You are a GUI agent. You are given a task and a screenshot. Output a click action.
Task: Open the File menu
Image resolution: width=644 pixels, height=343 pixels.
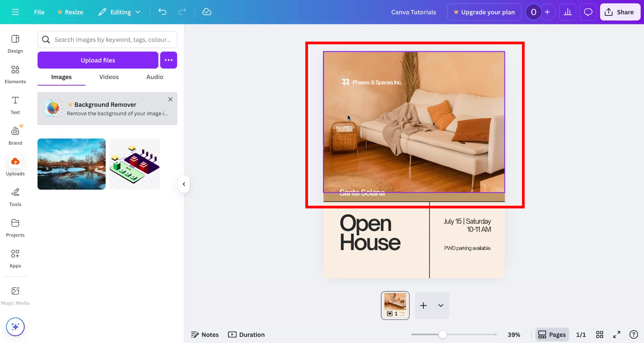click(39, 12)
